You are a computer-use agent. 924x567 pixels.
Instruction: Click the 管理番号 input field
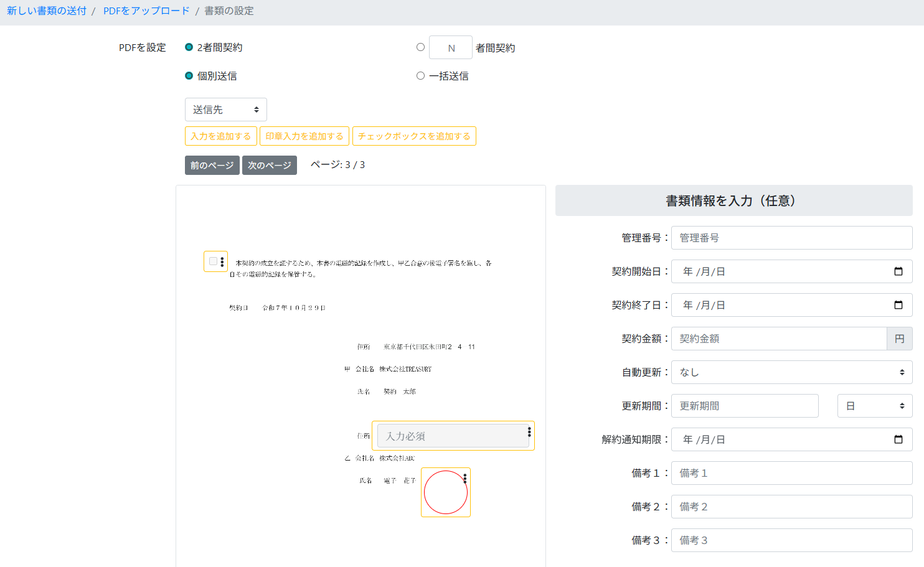[792, 238]
